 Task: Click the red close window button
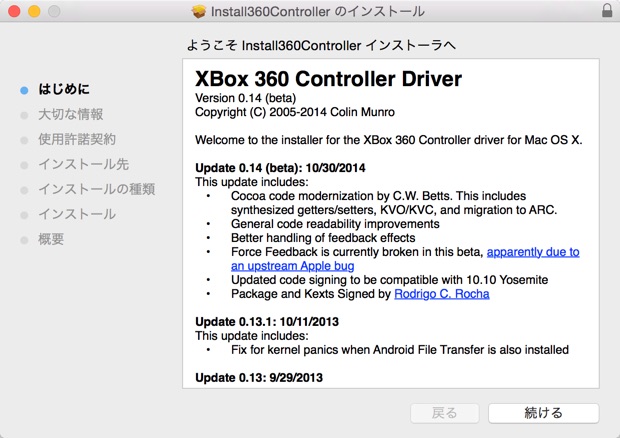point(14,11)
